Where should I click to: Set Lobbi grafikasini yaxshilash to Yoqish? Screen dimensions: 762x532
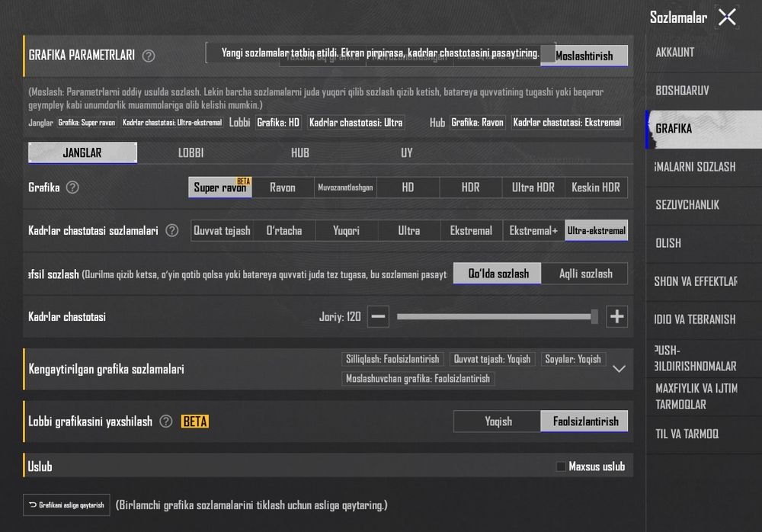tap(497, 421)
